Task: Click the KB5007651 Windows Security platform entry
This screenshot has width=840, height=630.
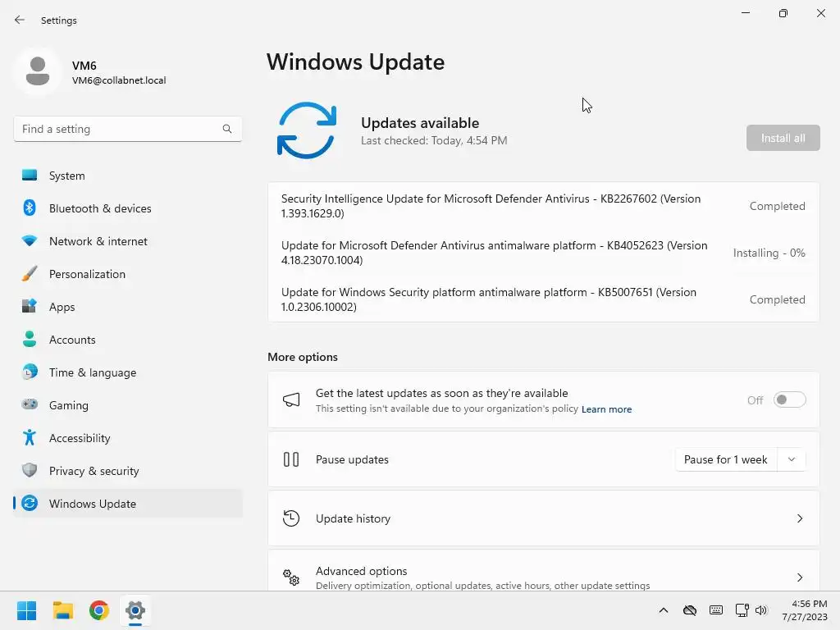Action: pos(543,299)
